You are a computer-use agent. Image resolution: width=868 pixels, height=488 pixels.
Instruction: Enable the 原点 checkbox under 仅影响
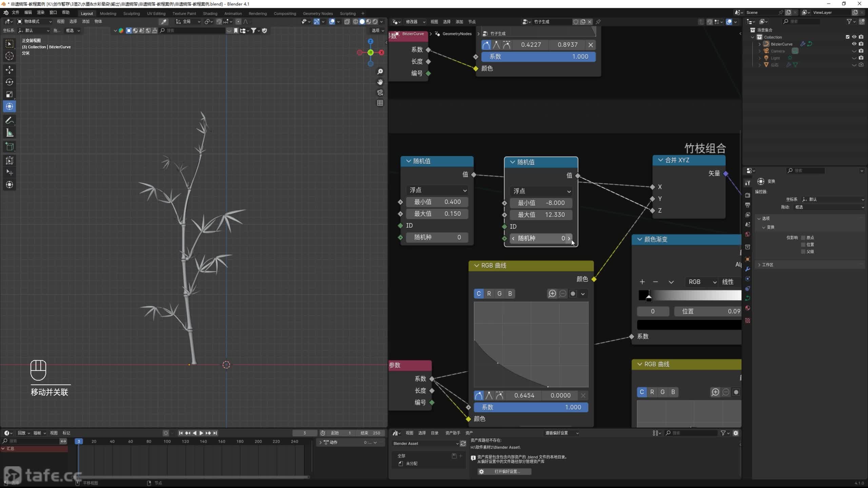click(803, 238)
